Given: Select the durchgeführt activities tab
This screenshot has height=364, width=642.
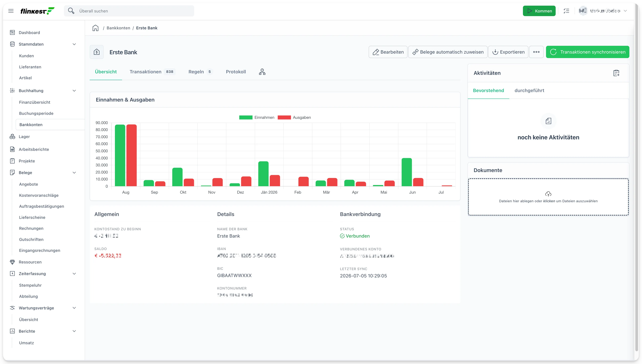Looking at the screenshot, I should (x=529, y=90).
